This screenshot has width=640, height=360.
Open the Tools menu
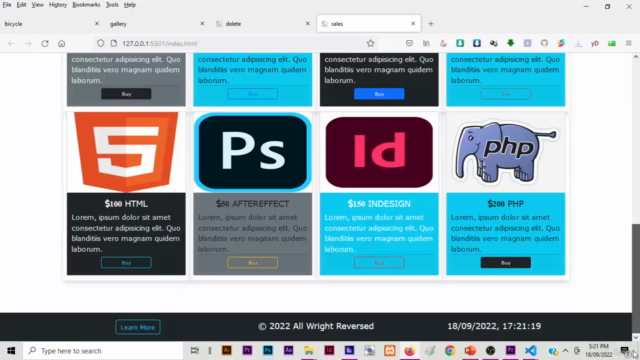tap(112, 5)
